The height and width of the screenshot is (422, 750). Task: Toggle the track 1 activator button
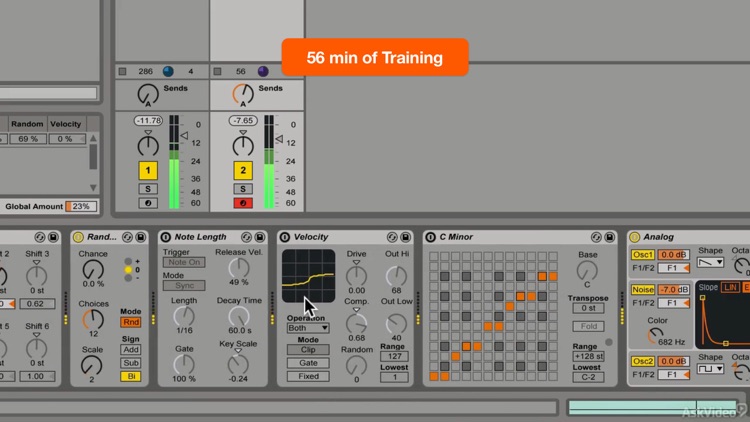148,170
